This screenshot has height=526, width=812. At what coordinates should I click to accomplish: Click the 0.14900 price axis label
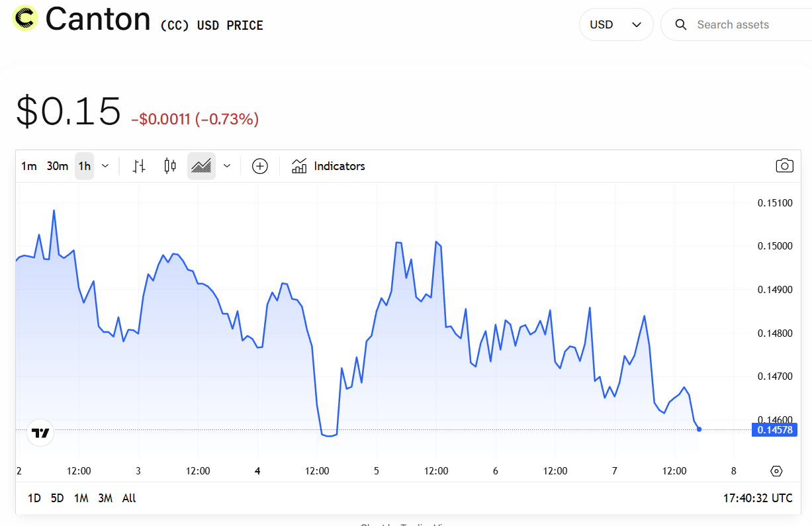775,290
